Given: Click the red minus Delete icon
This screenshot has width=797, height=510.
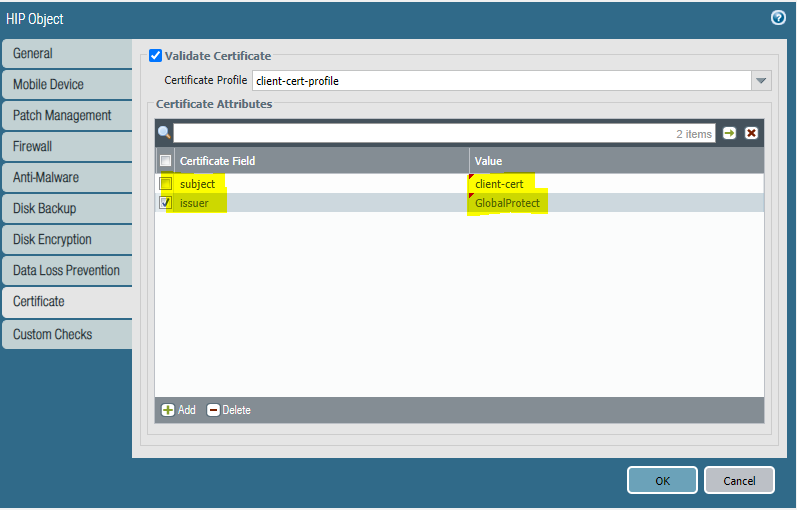Looking at the screenshot, I should (213, 410).
